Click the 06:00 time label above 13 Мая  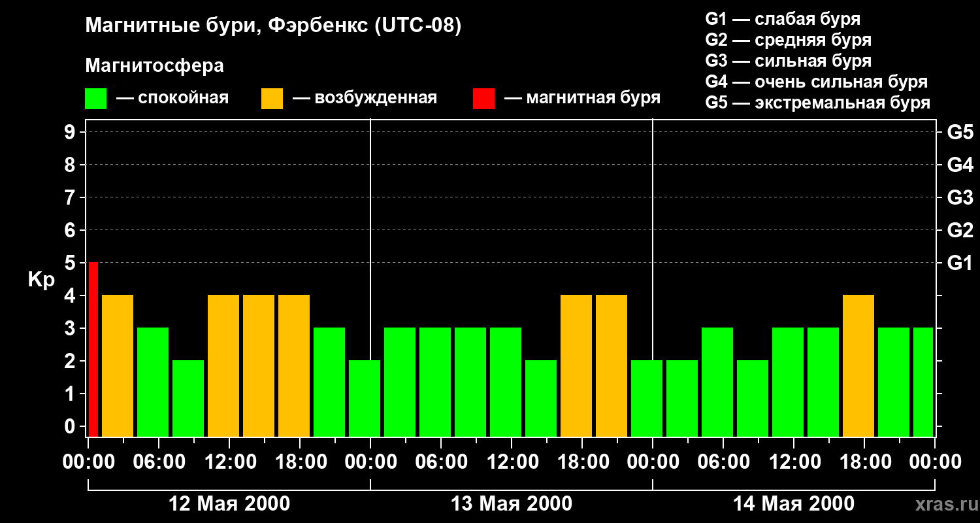click(441, 462)
